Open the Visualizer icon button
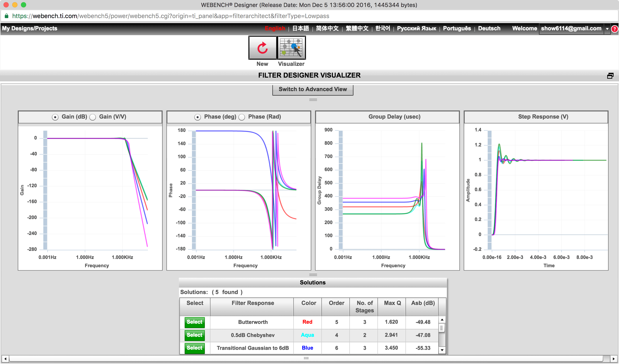The image size is (619, 364). [291, 48]
